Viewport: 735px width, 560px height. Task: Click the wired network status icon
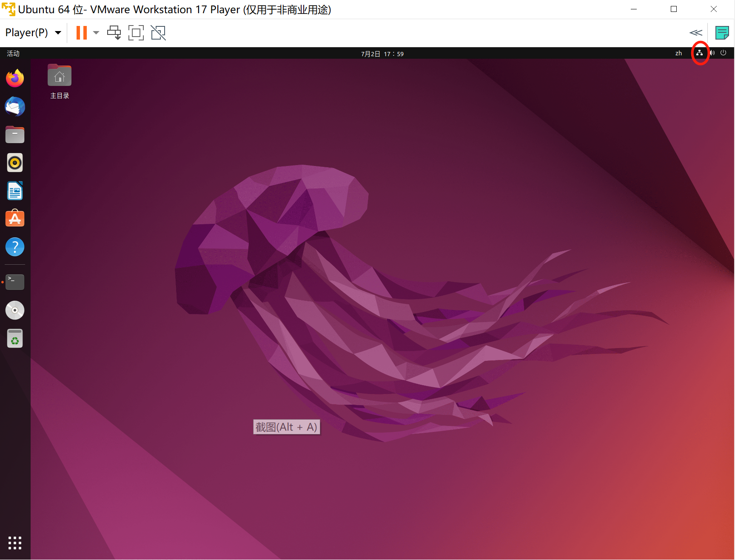click(x=700, y=53)
